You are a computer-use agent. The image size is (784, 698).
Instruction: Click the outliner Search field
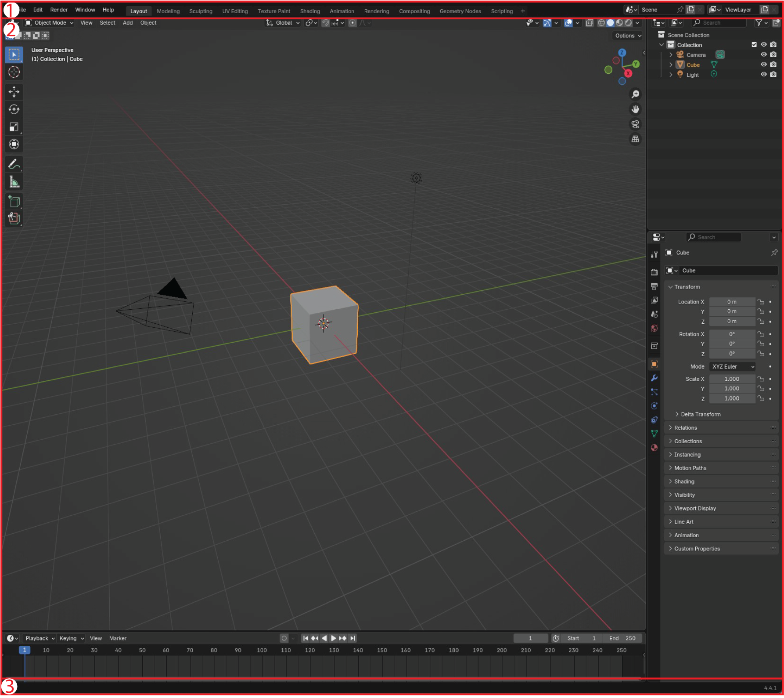[718, 23]
